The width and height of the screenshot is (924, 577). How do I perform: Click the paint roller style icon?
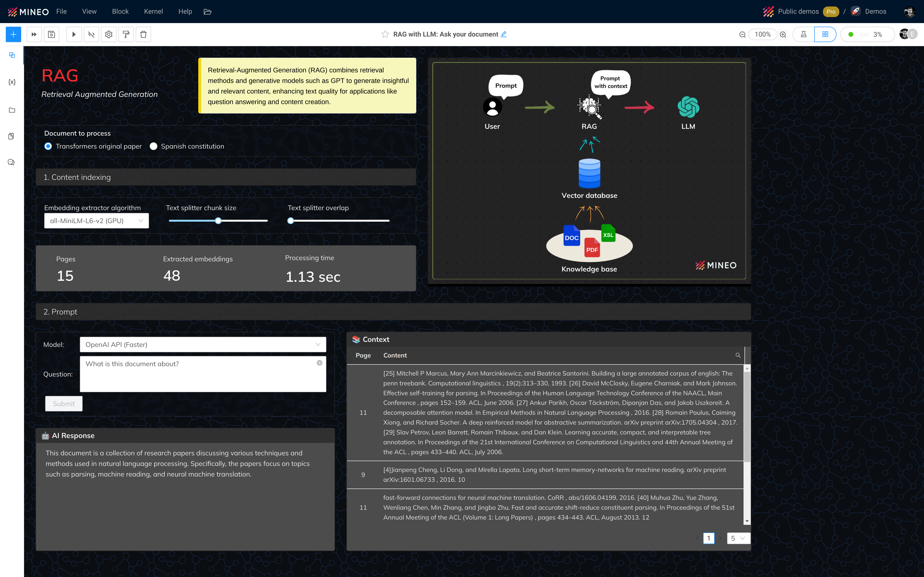126,34
